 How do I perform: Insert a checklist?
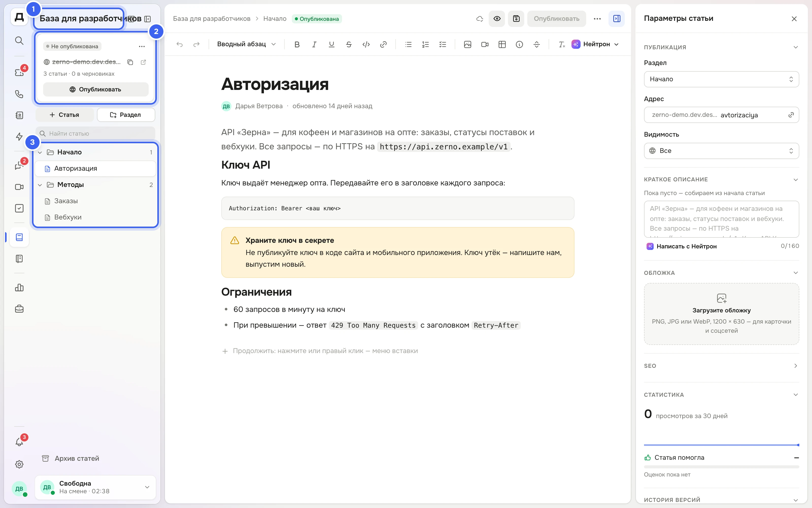point(443,44)
